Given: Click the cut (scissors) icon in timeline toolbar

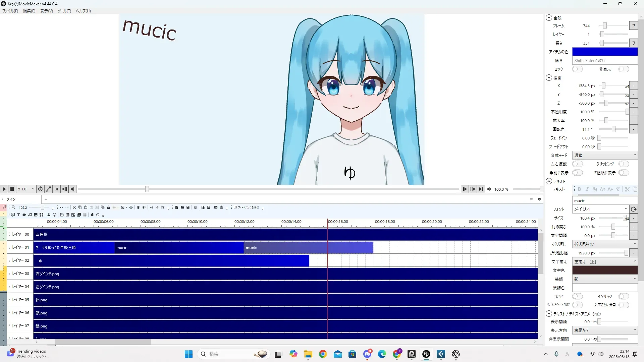Looking at the screenshot, I should coord(74,207).
